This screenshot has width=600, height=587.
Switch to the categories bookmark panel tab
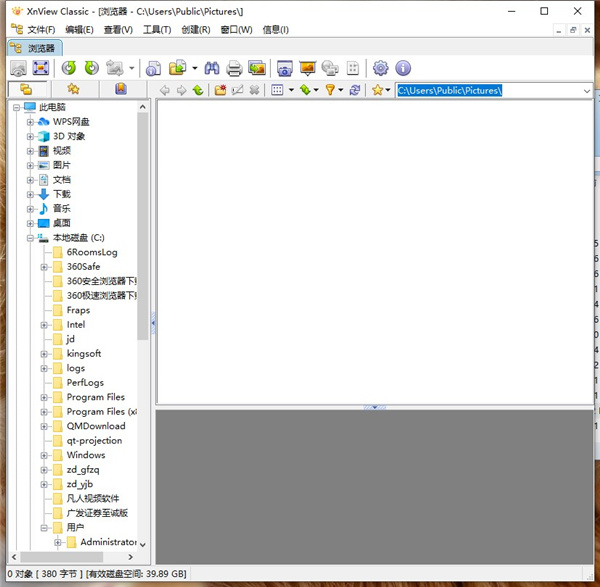pos(121,89)
